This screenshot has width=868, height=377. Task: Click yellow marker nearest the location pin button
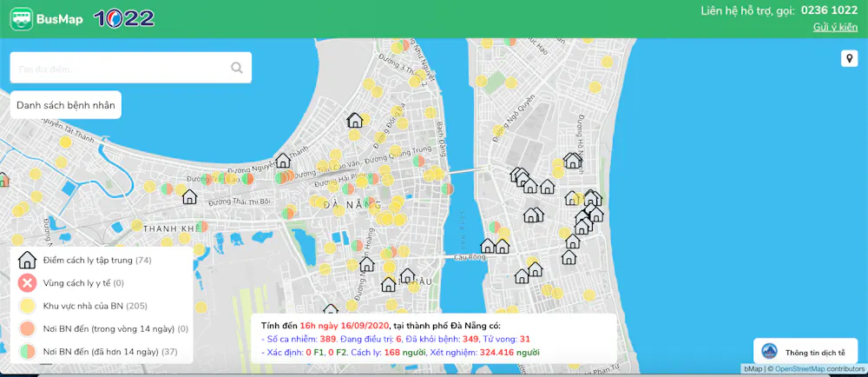607,62
